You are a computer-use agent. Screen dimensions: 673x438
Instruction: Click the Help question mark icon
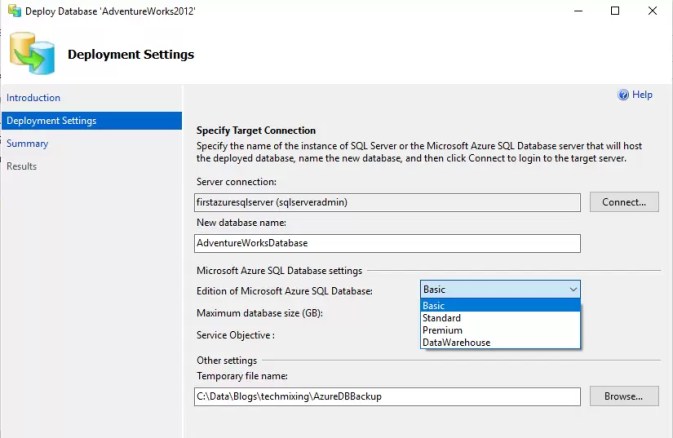(624, 95)
